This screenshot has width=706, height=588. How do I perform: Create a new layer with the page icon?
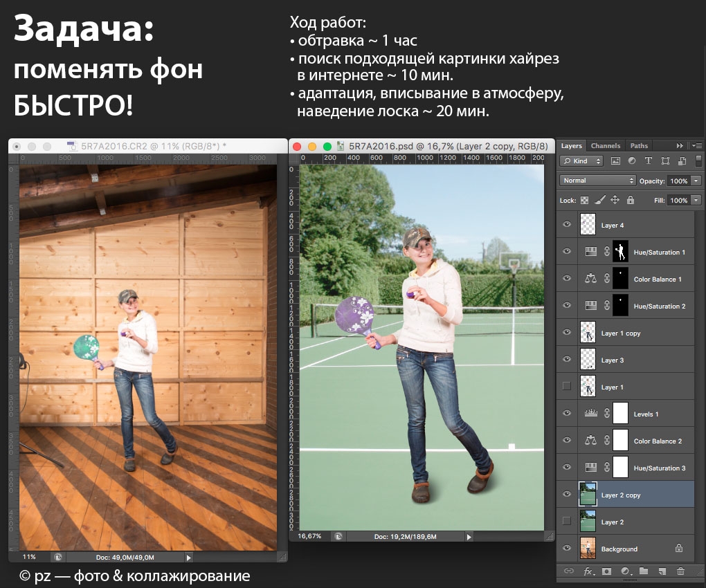pyautogui.click(x=662, y=571)
